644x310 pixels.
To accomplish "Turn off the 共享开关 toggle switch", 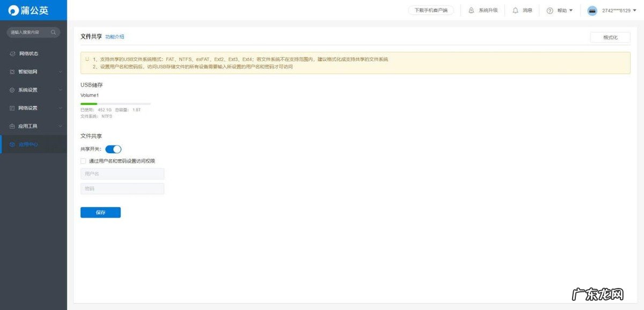I will (x=113, y=149).
